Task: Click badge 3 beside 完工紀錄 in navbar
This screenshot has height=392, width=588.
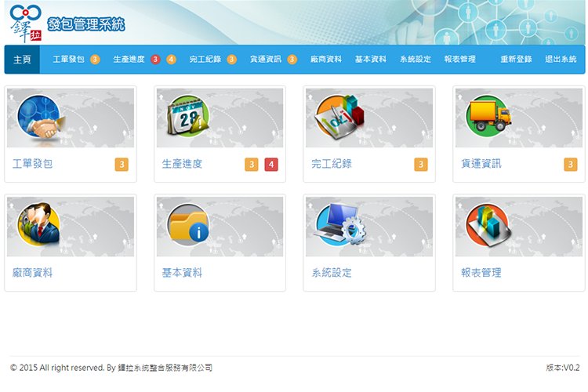Action: pos(232,60)
